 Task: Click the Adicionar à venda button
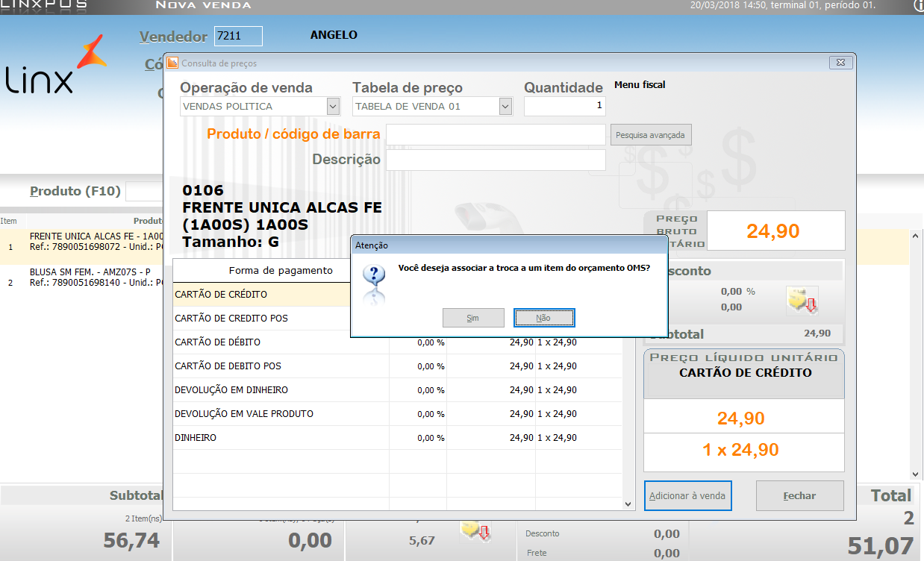pyautogui.click(x=687, y=495)
